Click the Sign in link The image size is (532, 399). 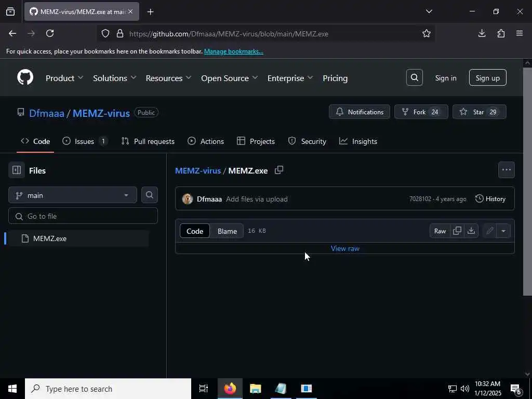point(445,78)
